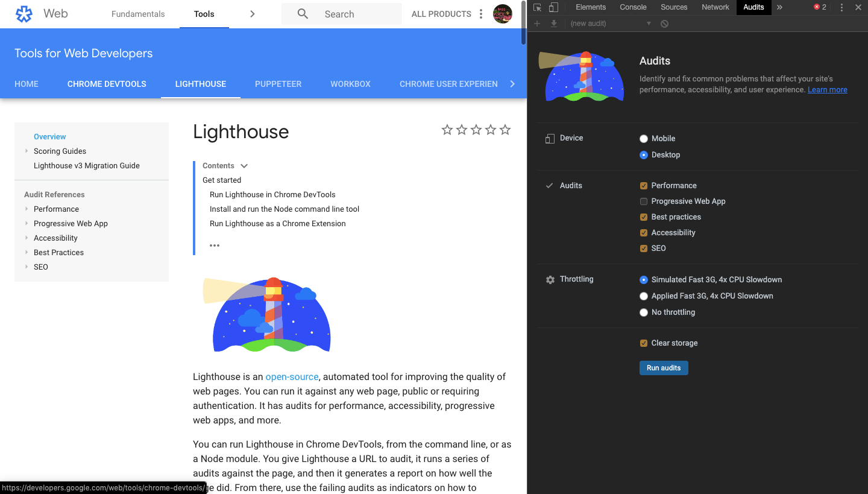Expand the Performance sidebar section
Viewport: 868px width, 494px height.
(x=27, y=209)
